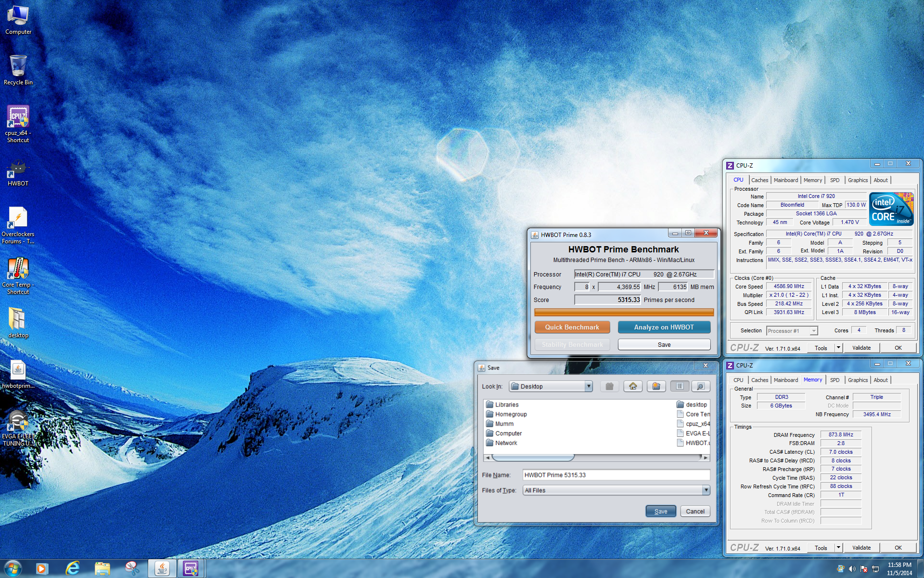The image size is (924, 578).
Task: Open the Windows Start menu orb
Action: (x=13, y=569)
